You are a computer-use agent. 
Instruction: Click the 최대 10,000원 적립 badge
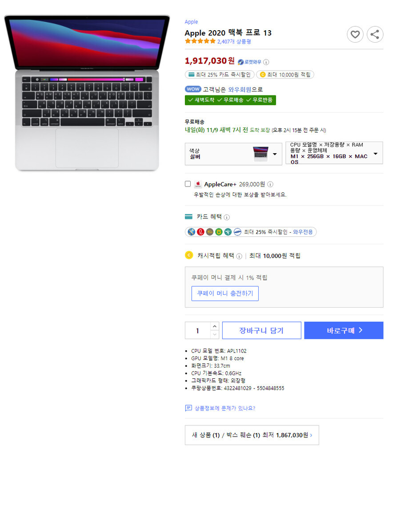pyautogui.click(x=285, y=75)
